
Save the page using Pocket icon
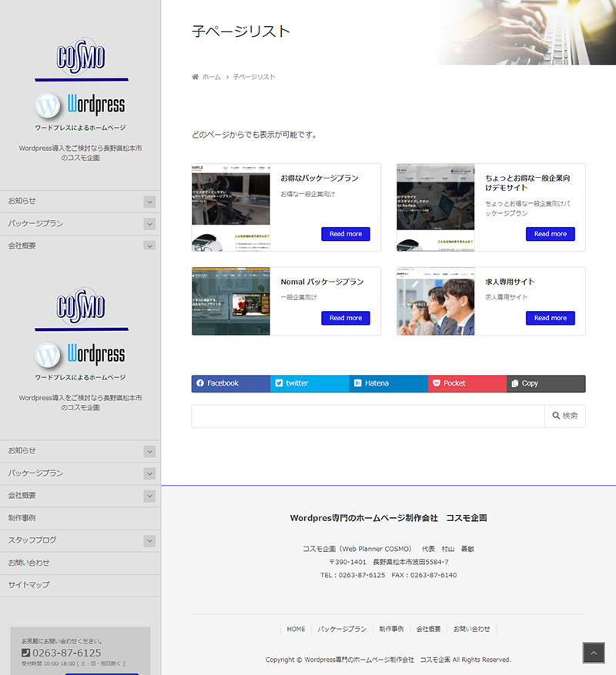point(436,383)
